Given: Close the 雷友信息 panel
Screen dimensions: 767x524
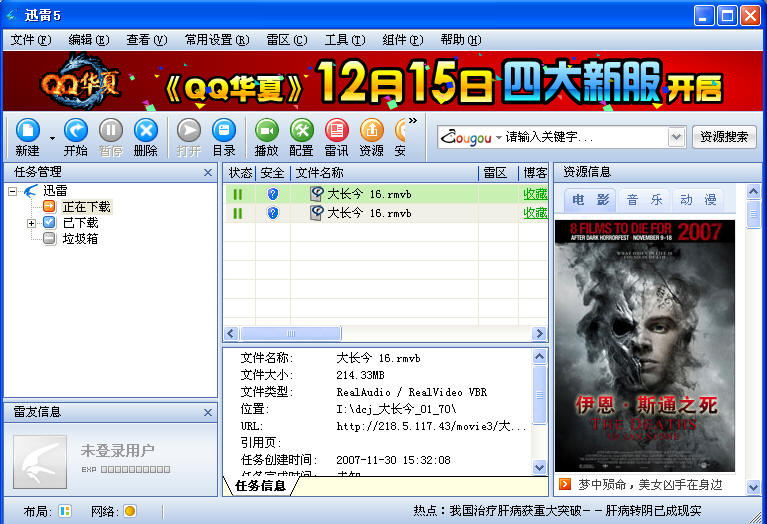Looking at the screenshot, I should click(x=208, y=412).
